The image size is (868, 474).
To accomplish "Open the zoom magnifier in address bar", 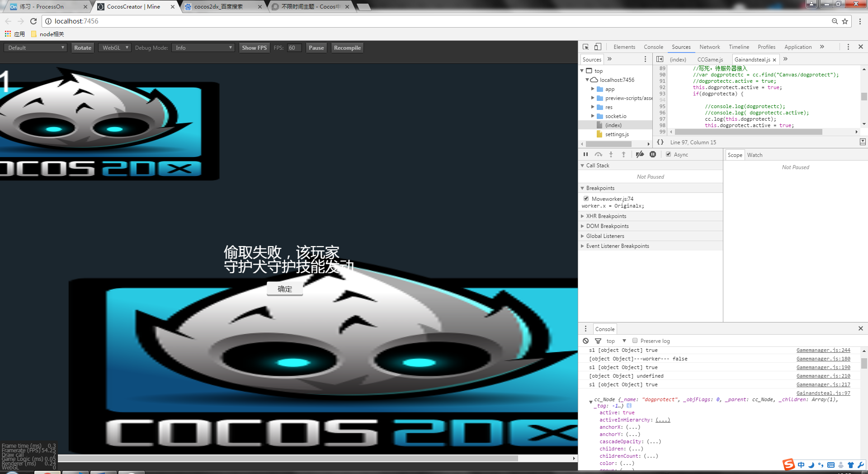I will click(x=835, y=21).
